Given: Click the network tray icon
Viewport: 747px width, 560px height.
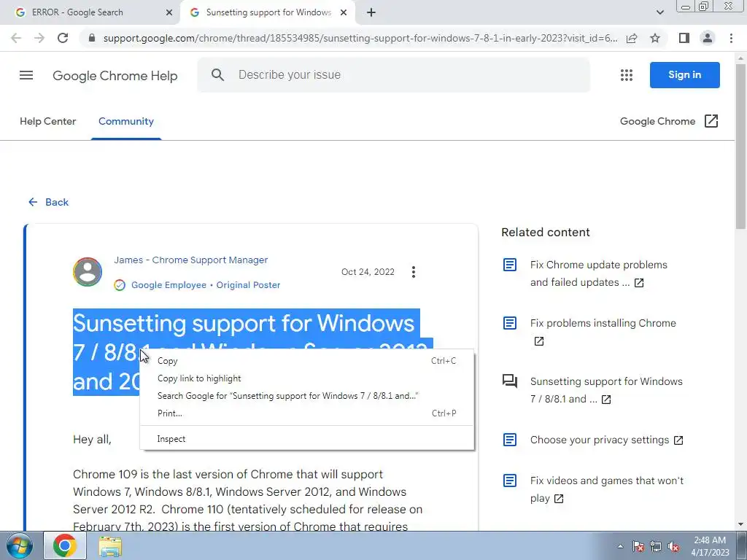Looking at the screenshot, I should (656, 546).
